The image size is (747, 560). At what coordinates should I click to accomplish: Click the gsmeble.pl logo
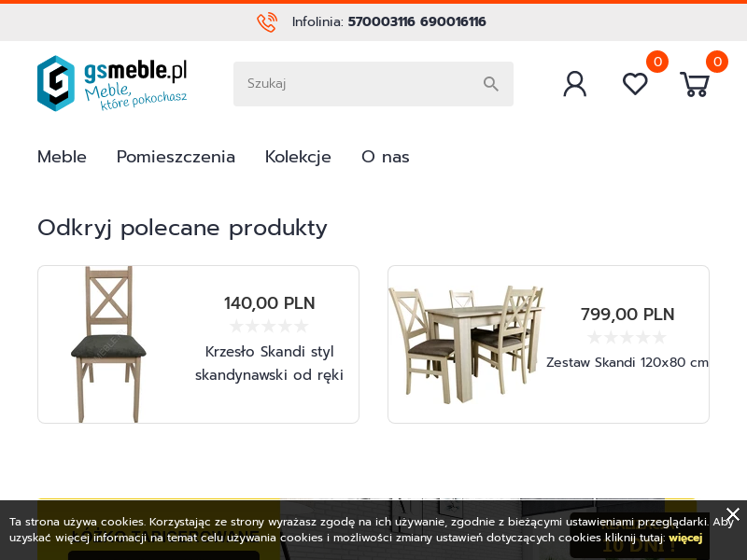112,83
